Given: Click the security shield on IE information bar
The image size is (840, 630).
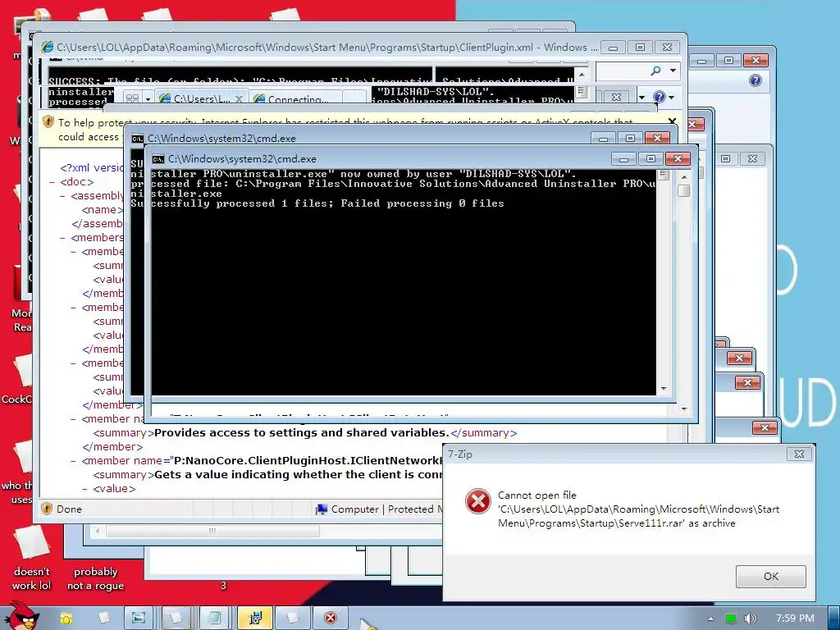Looking at the screenshot, I should (x=48, y=122).
